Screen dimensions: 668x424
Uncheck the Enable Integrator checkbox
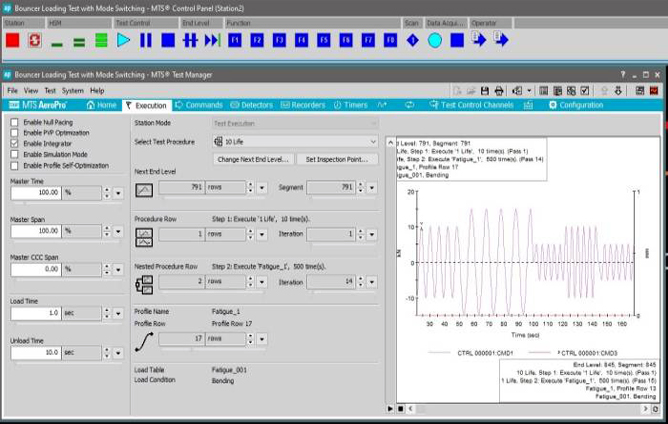click(14, 144)
